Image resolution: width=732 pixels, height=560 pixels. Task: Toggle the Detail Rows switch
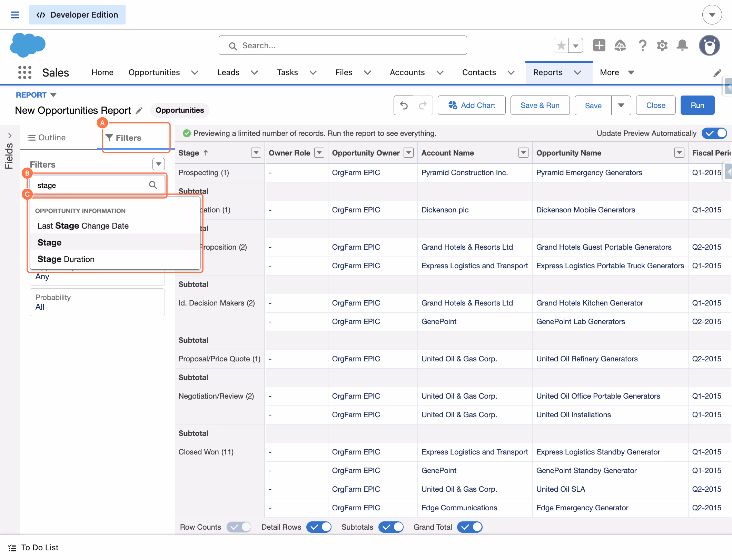click(x=319, y=527)
